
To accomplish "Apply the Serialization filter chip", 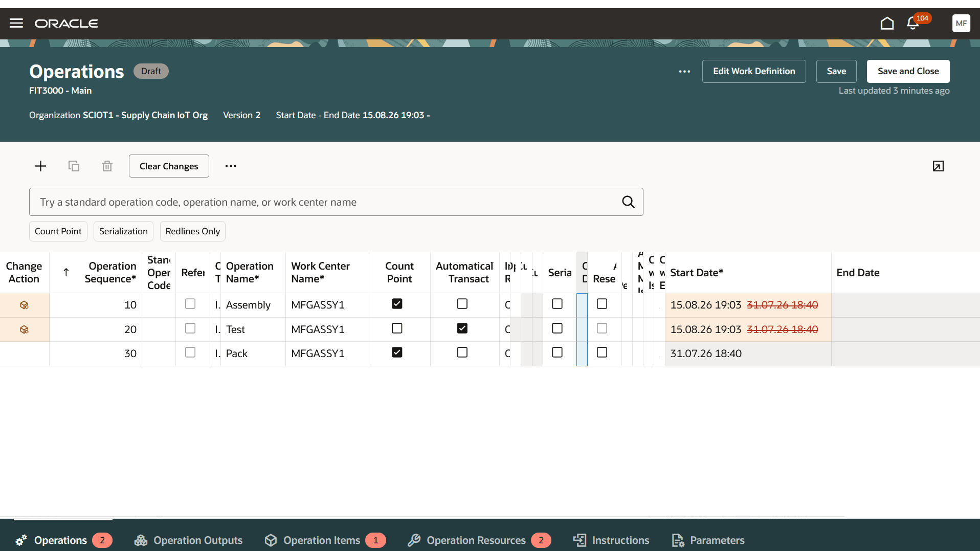I will point(123,231).
